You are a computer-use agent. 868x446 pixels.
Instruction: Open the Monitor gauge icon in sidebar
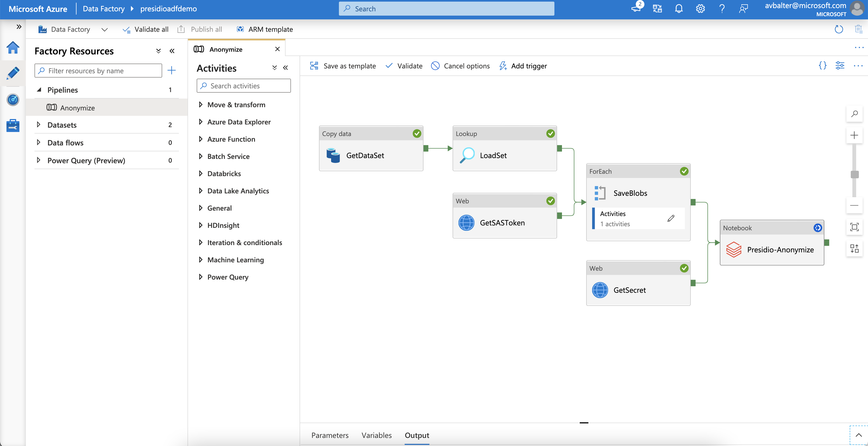coord(13,99)
